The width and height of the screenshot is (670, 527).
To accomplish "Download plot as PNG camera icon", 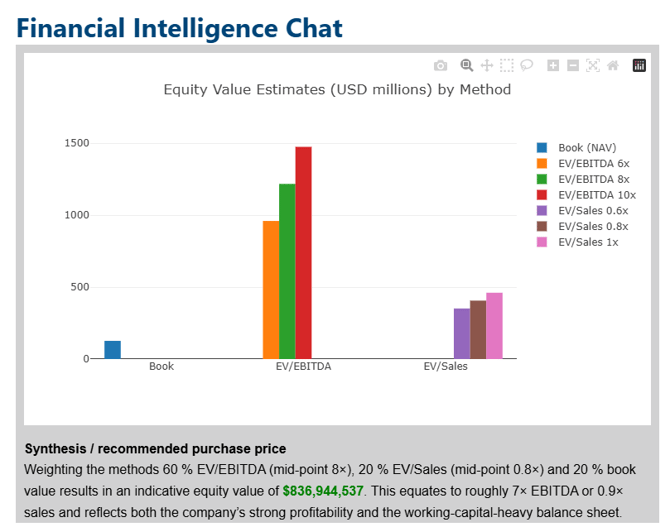I will [x=441, y=66].
